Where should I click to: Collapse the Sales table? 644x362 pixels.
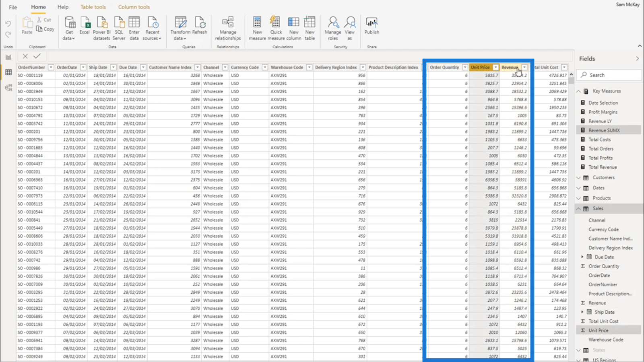578,209
